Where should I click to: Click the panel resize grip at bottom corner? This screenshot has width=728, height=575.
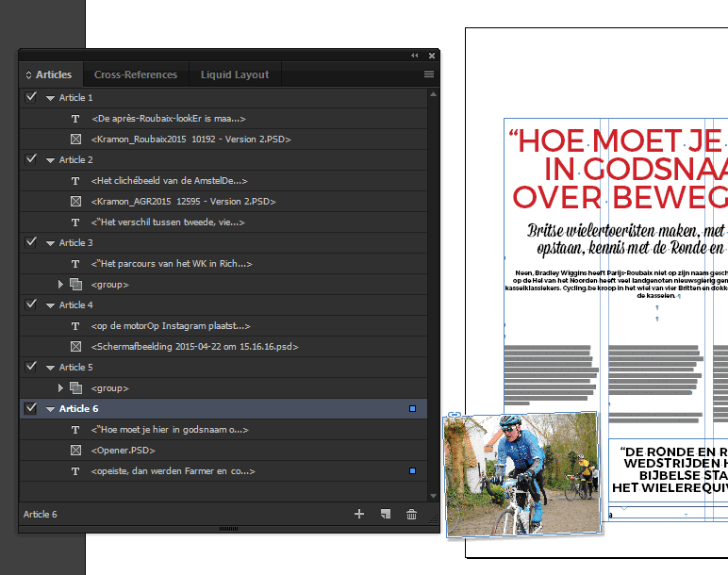coord(434,519)
